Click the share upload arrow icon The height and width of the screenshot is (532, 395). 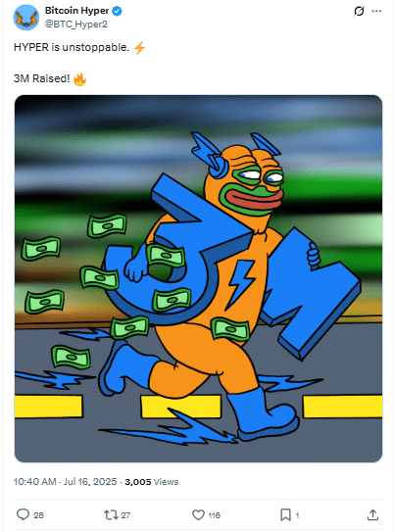372,514
